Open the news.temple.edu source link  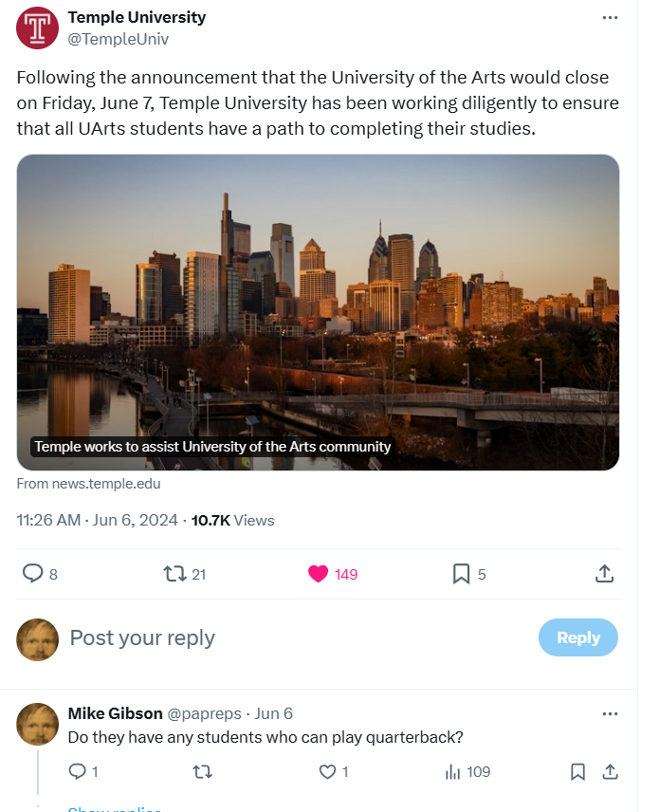click(89, 484)
